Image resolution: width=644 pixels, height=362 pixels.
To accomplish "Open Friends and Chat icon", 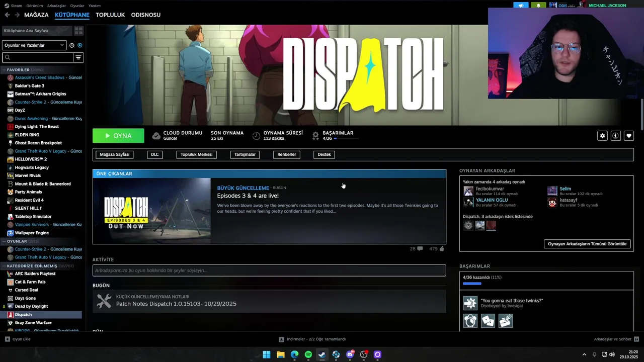I will 636,339.
